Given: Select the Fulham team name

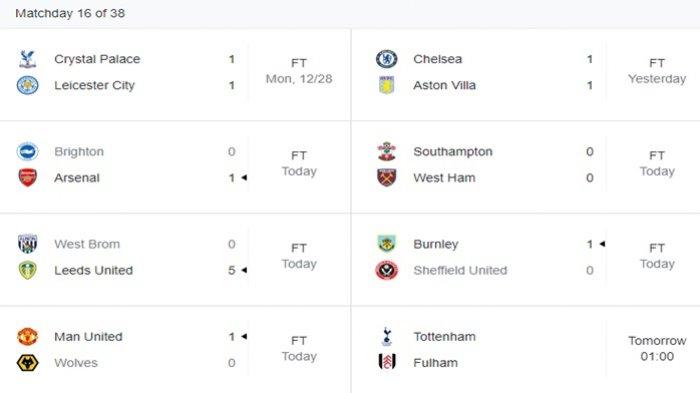Looking at the screenshot, I should (435, 363).
